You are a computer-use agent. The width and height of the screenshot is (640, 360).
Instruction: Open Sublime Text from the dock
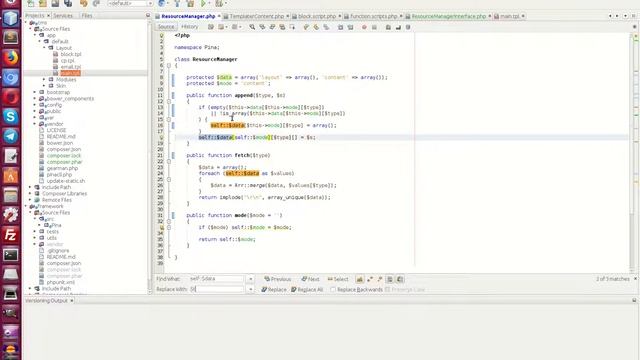tap(11, 38)
